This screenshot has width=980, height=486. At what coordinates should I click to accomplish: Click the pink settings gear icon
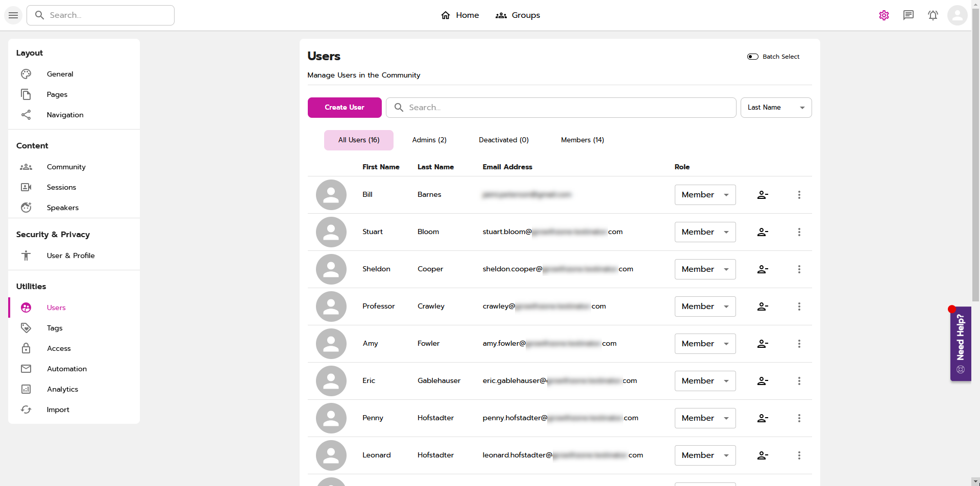pos(884,15)
